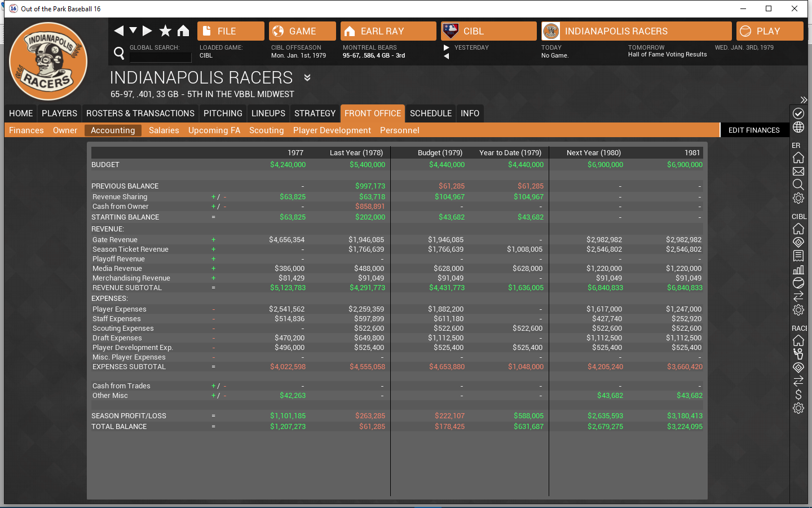The height and width of the screenshot is (508, 812).
Task: Open the SCHEDULE tab
Action: [431, 113]
